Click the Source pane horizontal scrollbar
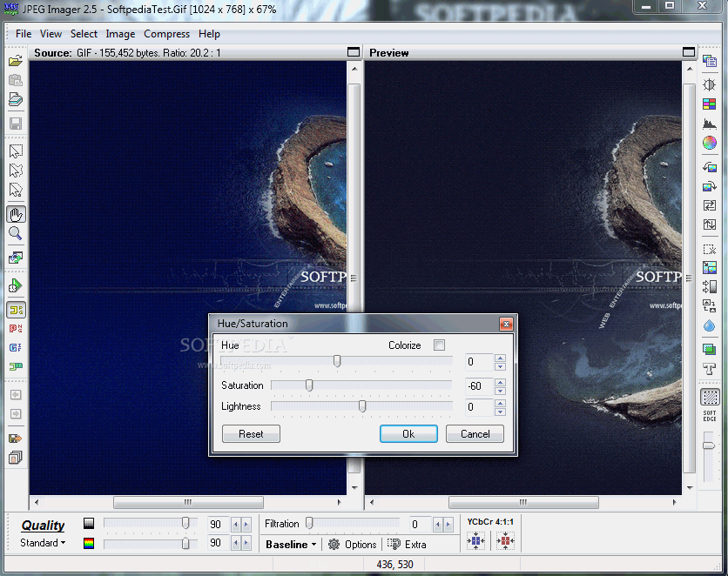The width and height of the screenshot is (728, 576). click(188, 502)
